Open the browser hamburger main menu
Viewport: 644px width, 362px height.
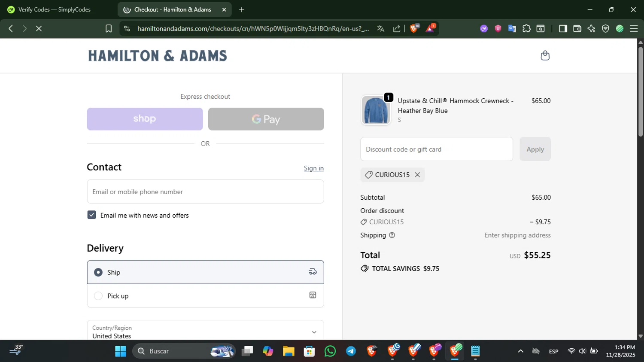point(634,29)
